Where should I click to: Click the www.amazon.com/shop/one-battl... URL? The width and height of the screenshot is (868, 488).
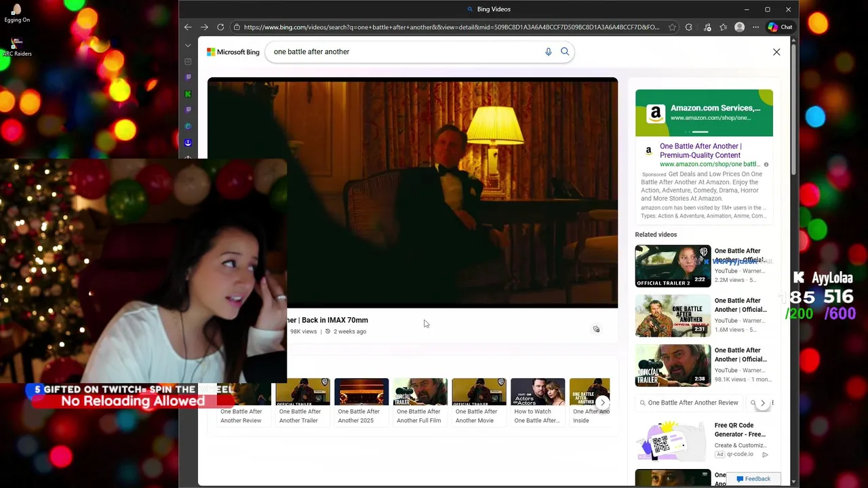(709, 164)
